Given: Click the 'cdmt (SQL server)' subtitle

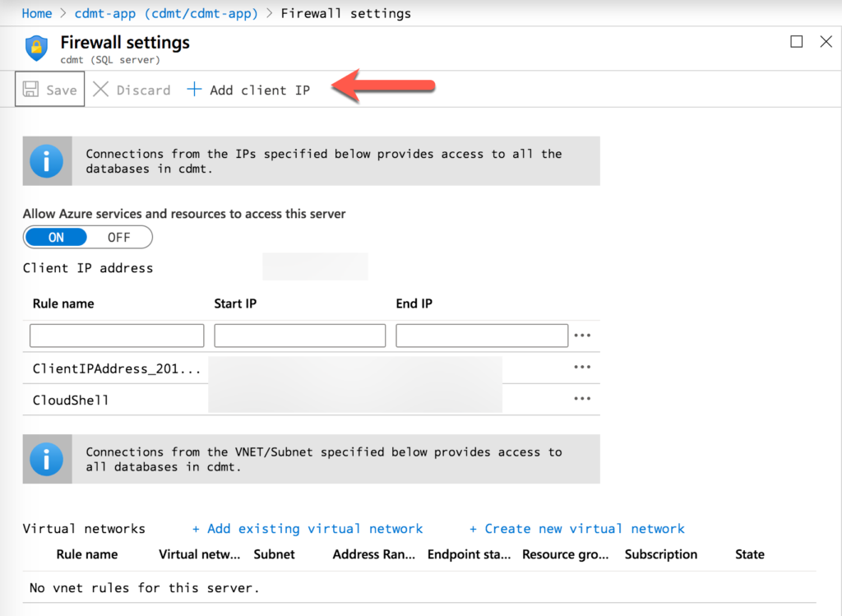Looking at the screenshot, I should (x=110, y=60).
